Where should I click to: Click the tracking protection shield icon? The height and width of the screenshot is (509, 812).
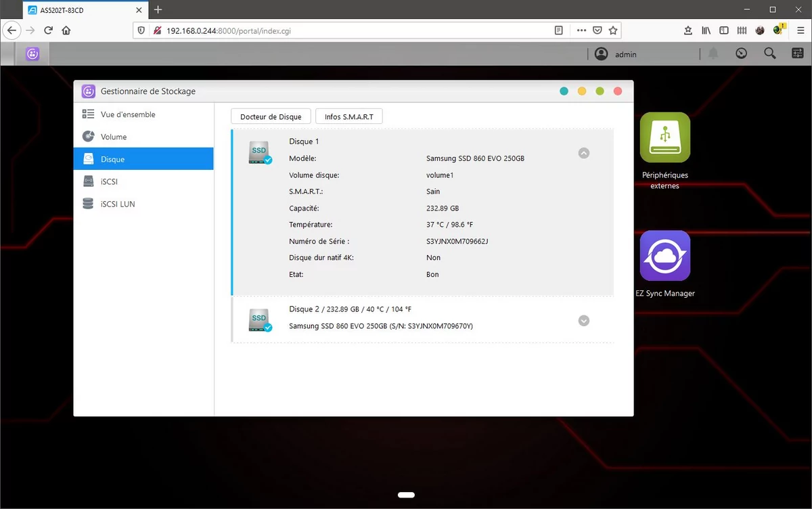[141, 30]
